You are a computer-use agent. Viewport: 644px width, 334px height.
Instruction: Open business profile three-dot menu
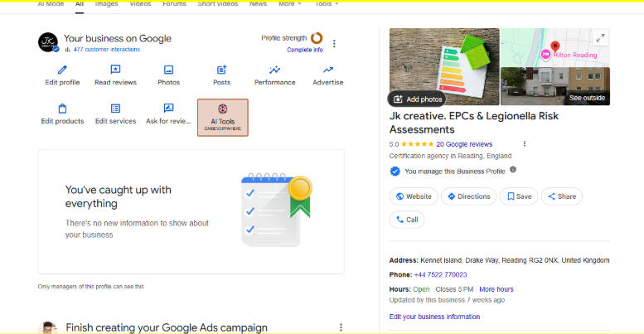[x=334, y=44]
